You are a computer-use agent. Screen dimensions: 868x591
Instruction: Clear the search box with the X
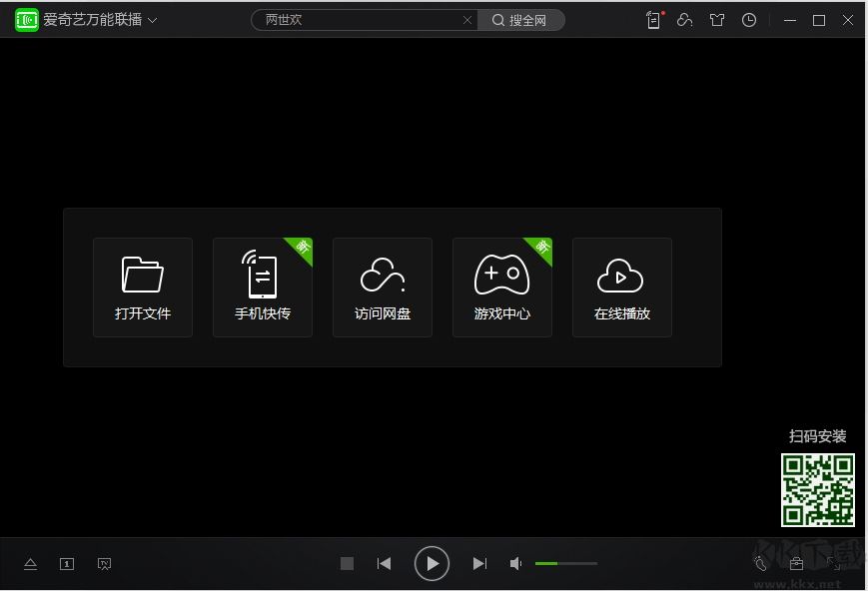tap(467, 20)
